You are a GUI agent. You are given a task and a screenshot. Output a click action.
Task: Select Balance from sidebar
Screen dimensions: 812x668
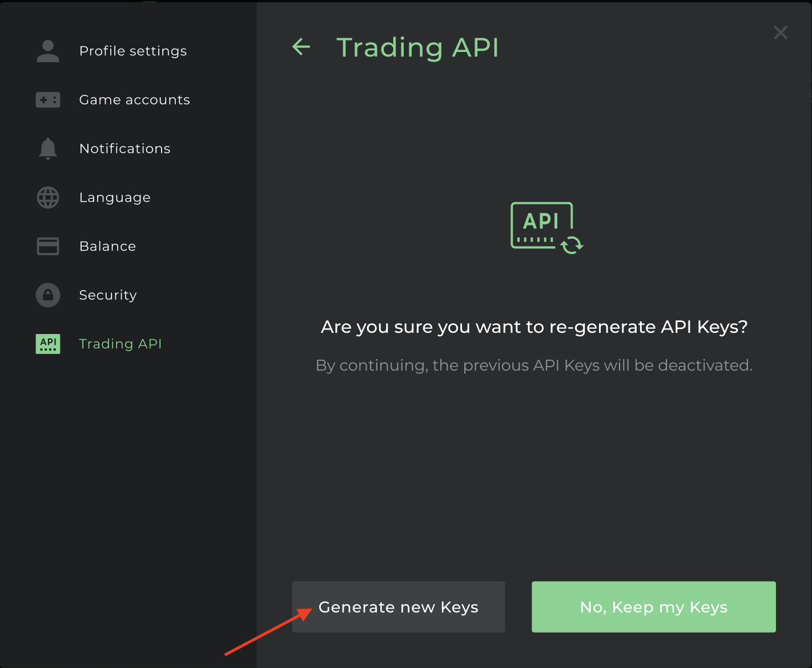click(108, 246)
